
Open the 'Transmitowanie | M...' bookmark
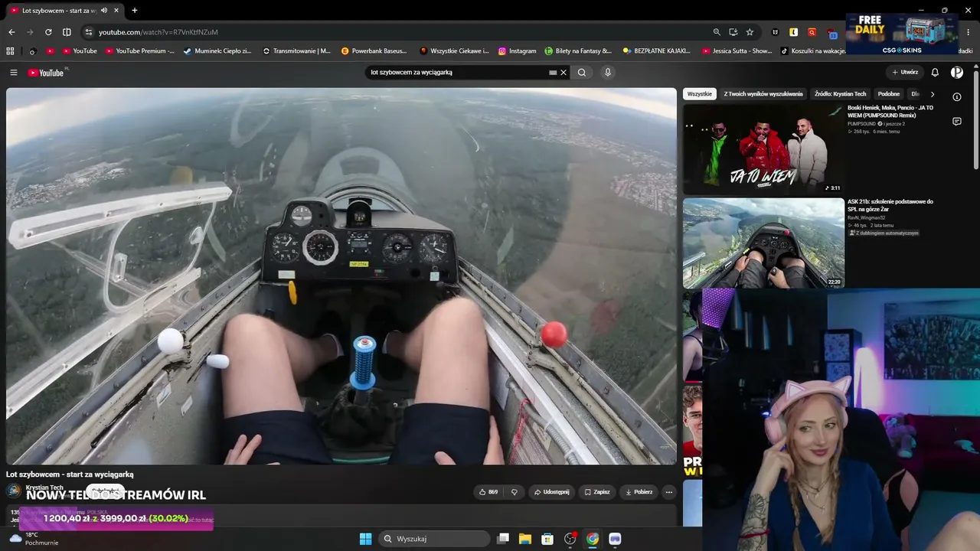coord(296,51)
